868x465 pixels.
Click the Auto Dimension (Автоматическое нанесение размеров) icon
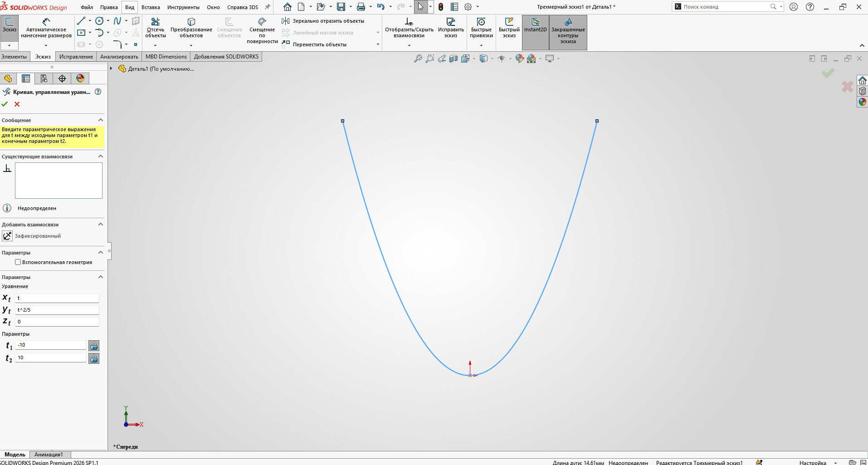(46, 22)
